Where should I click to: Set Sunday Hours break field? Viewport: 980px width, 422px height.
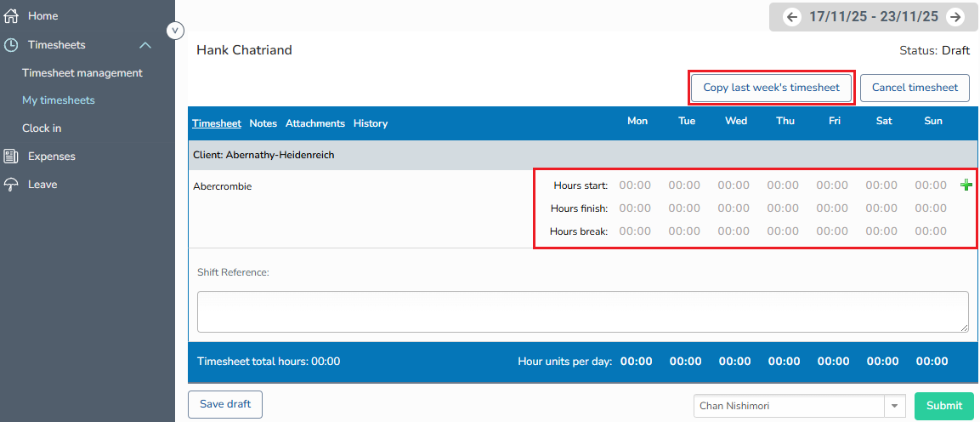pos(932,231)
